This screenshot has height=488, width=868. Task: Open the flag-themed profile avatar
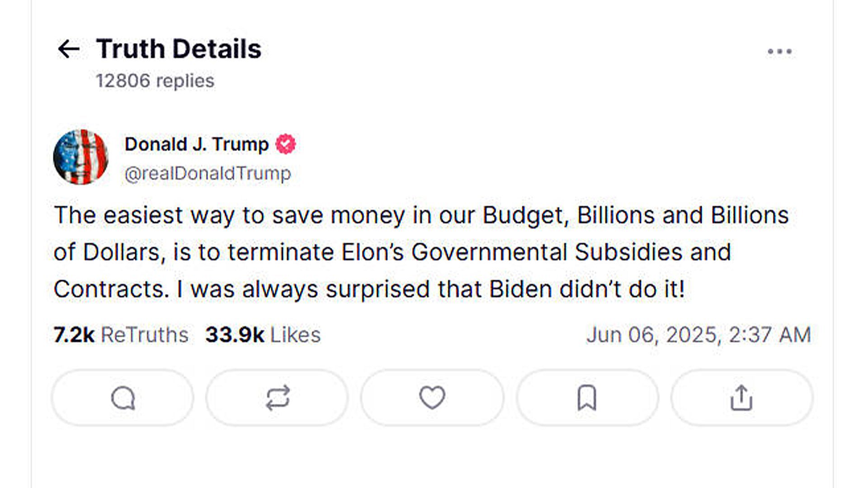tap(81, 157)
